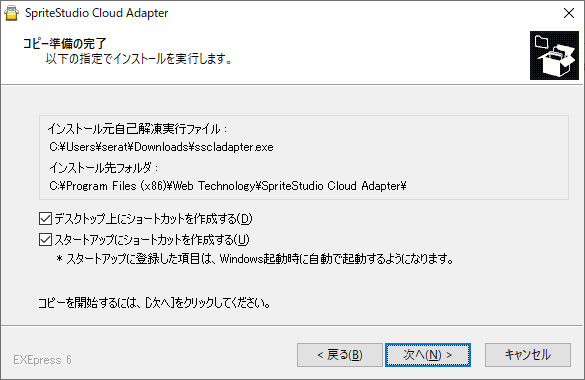Abort installation with キャンセル button
585x380 pixels.
tap(528, 355)
